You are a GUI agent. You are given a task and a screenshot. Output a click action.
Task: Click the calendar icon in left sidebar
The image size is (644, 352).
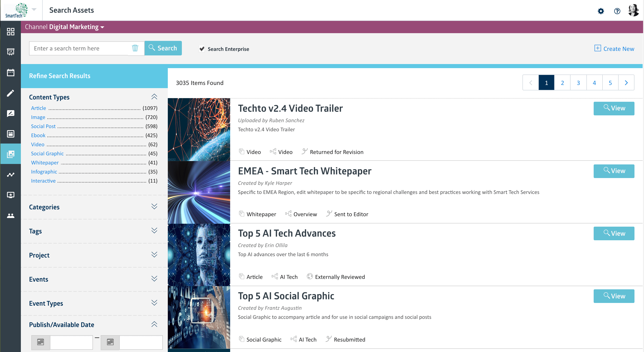click(x=10, y=73)
